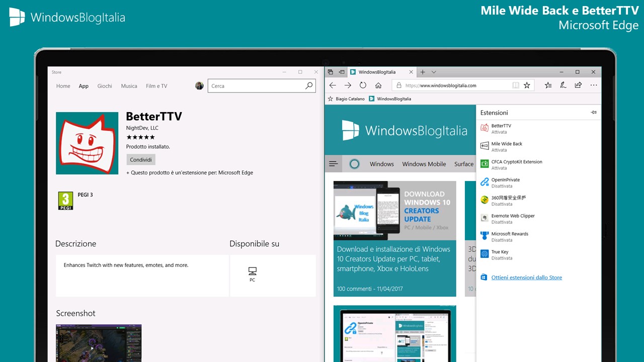Click Ottieni estensioni dallo Store link
Screen dimensions: 644x362
(527, 278)
